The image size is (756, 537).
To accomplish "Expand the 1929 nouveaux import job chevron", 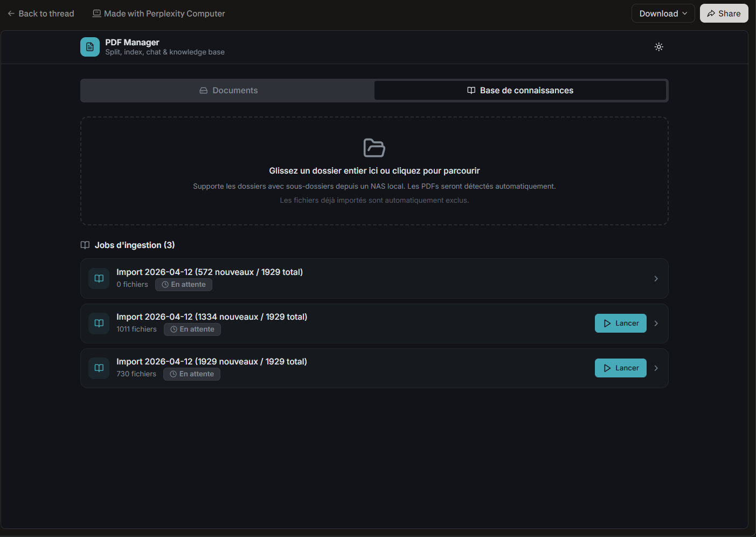I will [x=656, y=368].
